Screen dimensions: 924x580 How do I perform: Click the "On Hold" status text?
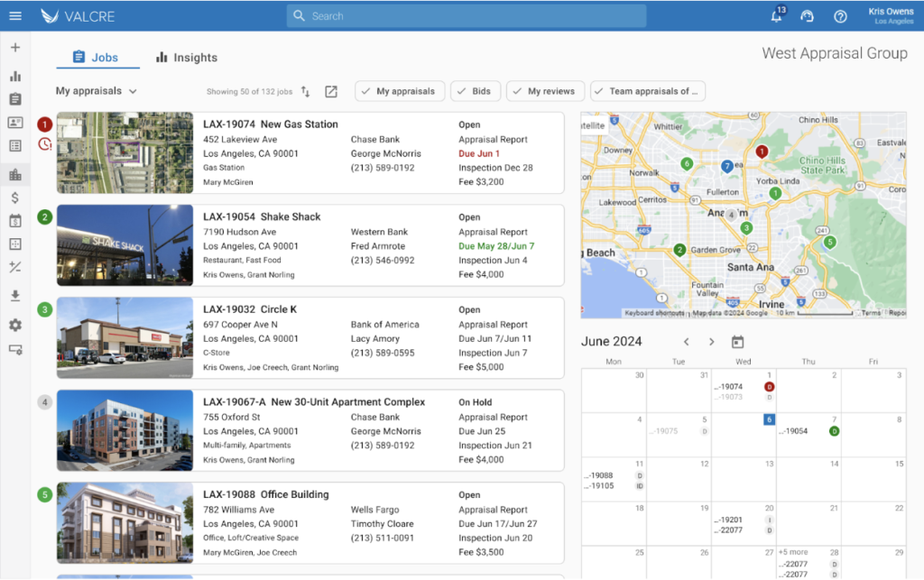tap(476, 402)
